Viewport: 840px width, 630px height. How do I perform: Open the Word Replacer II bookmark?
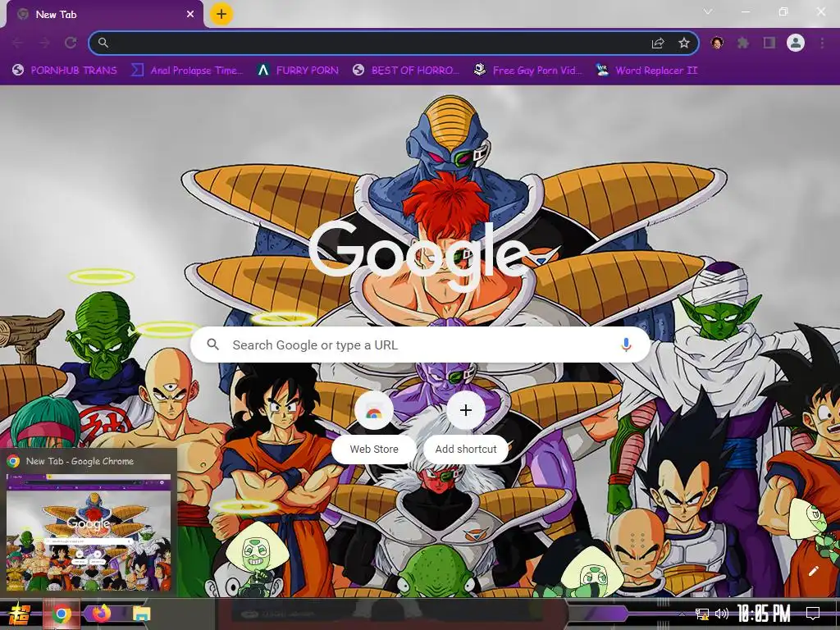[x=647, y=71]
